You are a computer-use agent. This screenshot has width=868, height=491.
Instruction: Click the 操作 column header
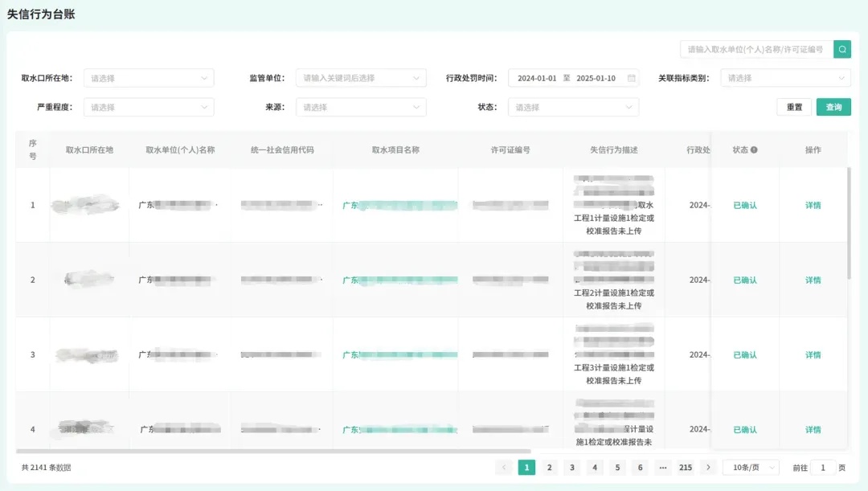(x=813, y=150)
